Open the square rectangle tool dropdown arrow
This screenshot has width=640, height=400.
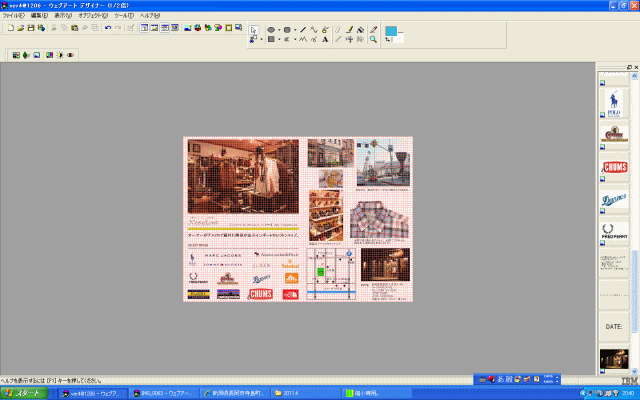point(279,40)
